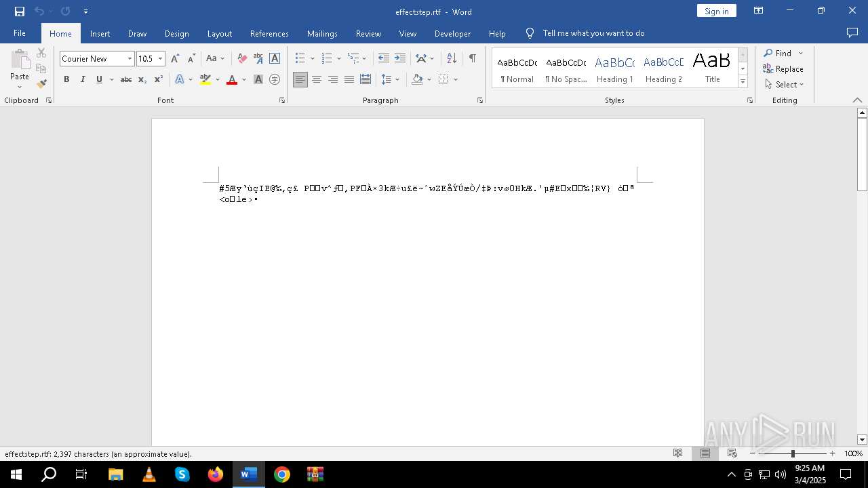868x488 pixels.
Task: Open the font name dropdown
Action: click(130, 59)
